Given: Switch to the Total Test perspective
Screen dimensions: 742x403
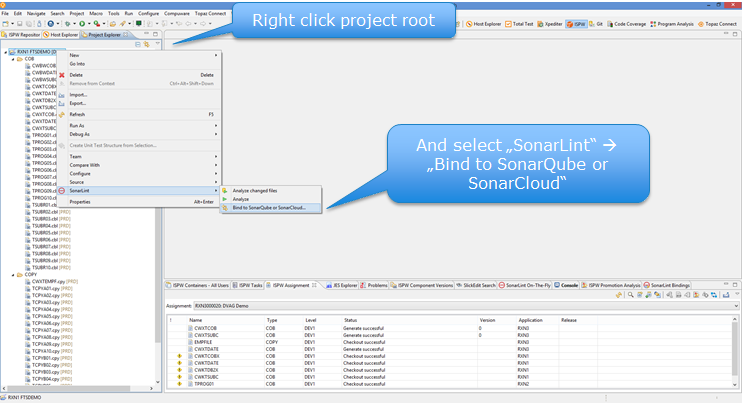Looking at the screenshot, I should coord(519,24).
